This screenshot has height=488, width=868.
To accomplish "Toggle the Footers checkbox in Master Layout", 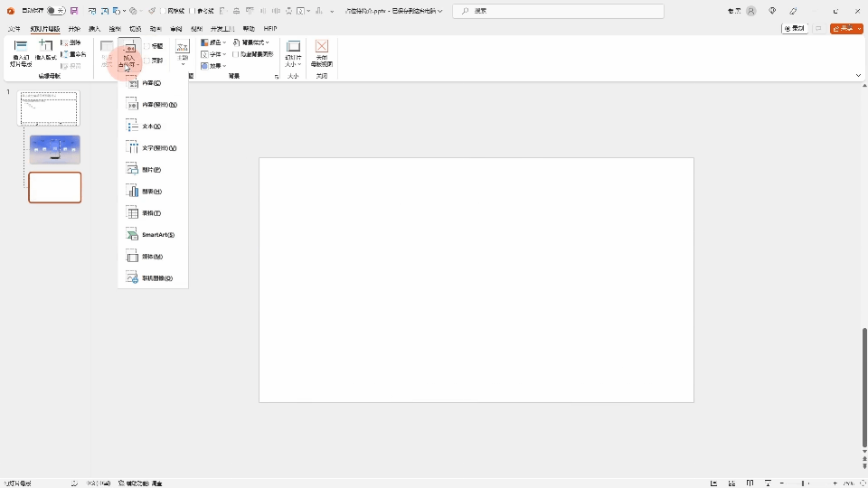I will coord(146,61).
